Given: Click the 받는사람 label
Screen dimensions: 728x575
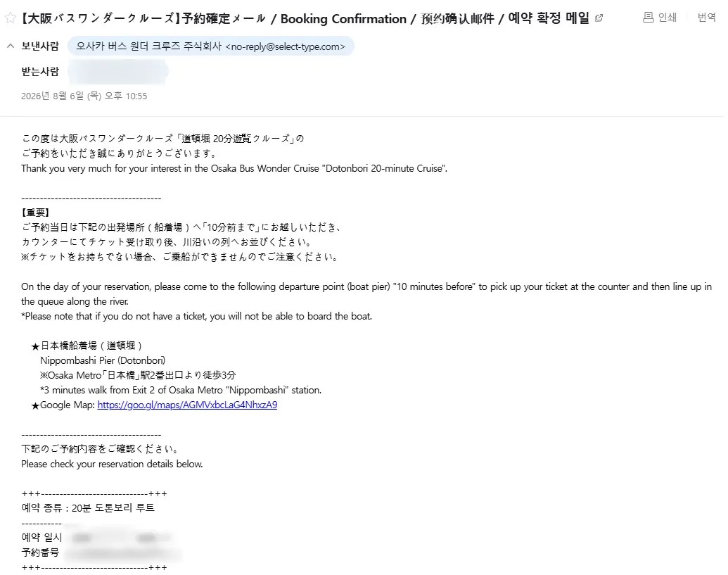Looking at the screenshot, I should (40, 72).
